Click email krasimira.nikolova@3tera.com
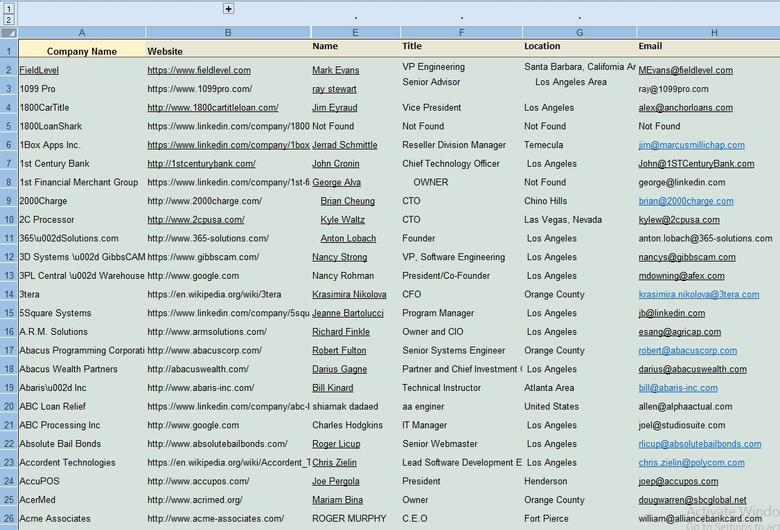 tap(699, 295)
